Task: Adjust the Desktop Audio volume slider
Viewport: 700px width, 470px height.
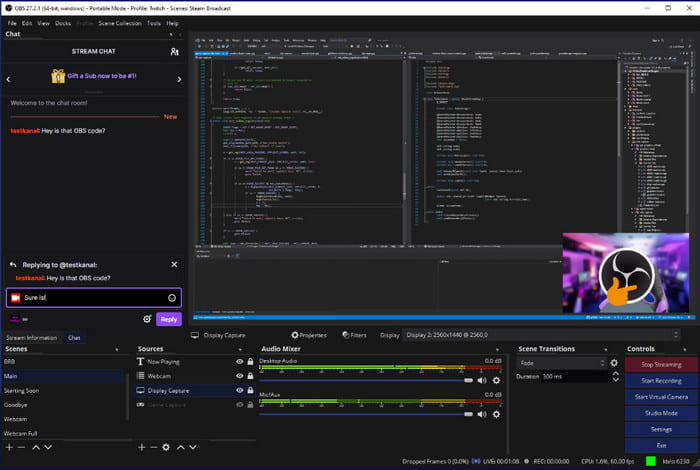Action: 366,381
